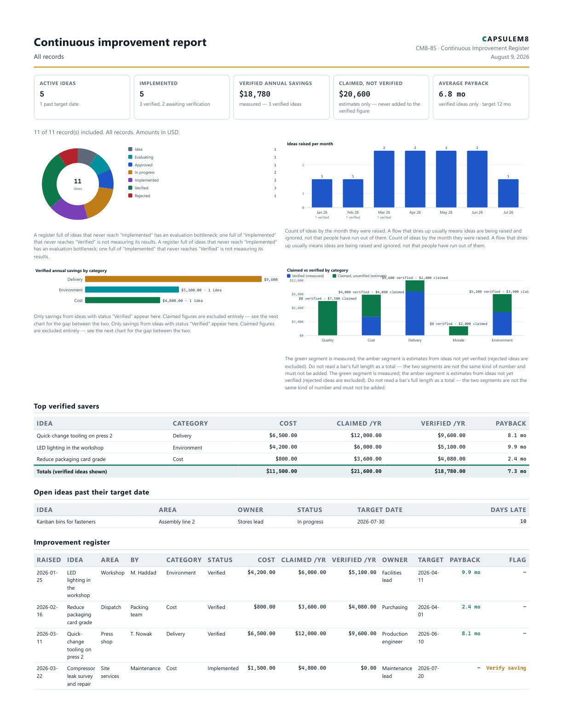Click the Totals (verified ideas shown) row label
This screenshot has height=728, width=563.
pyautogui.click(x=72, y=472)
